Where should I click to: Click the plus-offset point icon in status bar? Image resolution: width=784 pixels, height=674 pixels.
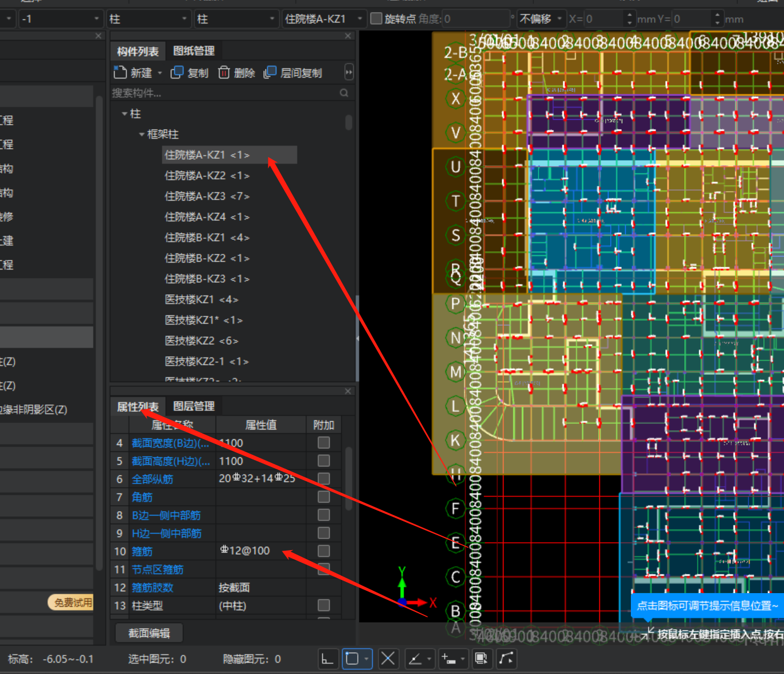(448, 659)
